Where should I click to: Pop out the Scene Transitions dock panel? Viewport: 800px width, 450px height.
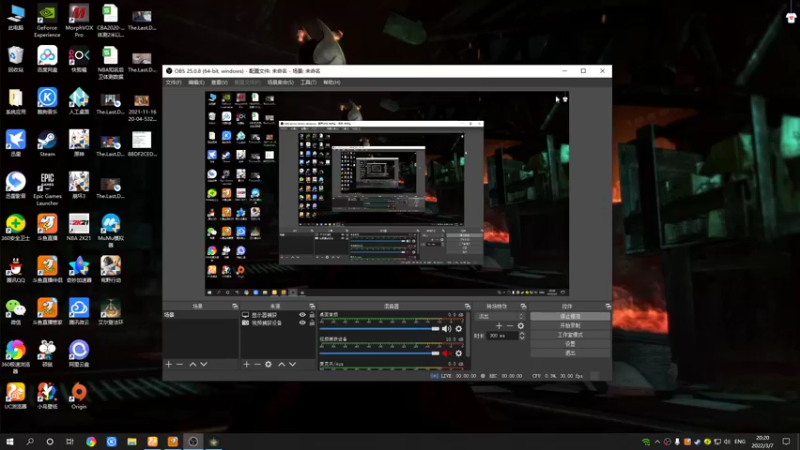tap(523, 306)
